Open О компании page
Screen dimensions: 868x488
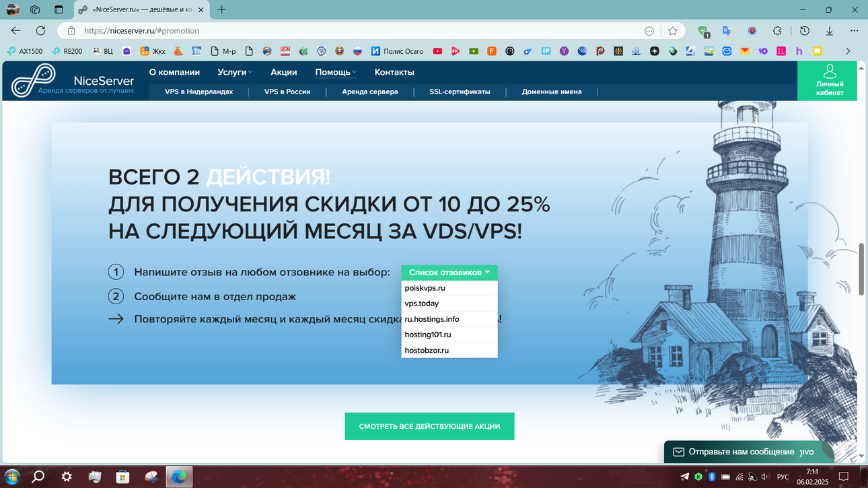[x=174, y=72]
